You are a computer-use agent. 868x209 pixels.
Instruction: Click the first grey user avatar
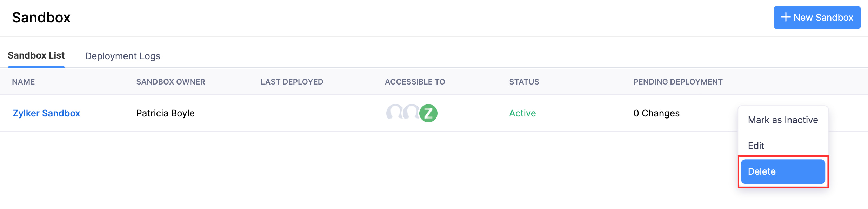point(395,113)
